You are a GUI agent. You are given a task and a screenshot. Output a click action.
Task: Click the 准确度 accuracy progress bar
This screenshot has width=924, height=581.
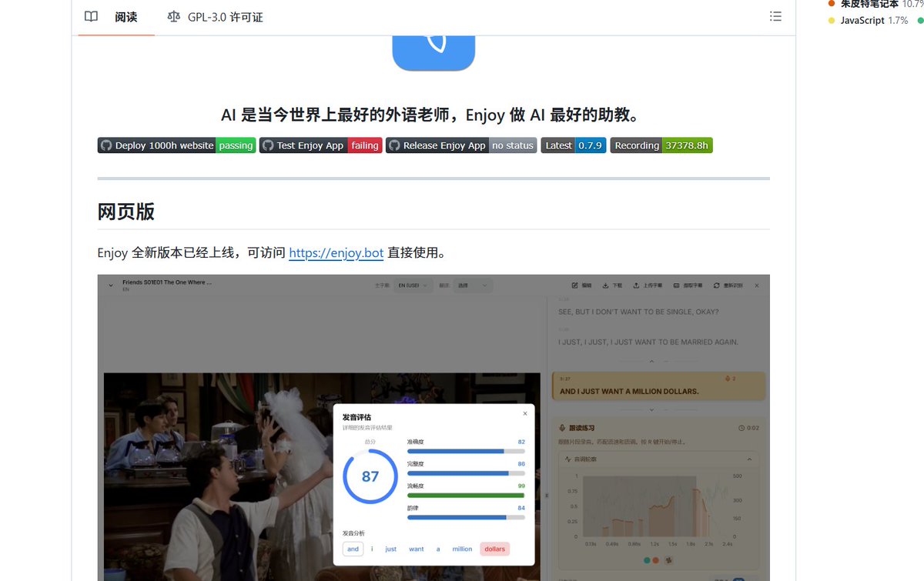pos(466,451)
